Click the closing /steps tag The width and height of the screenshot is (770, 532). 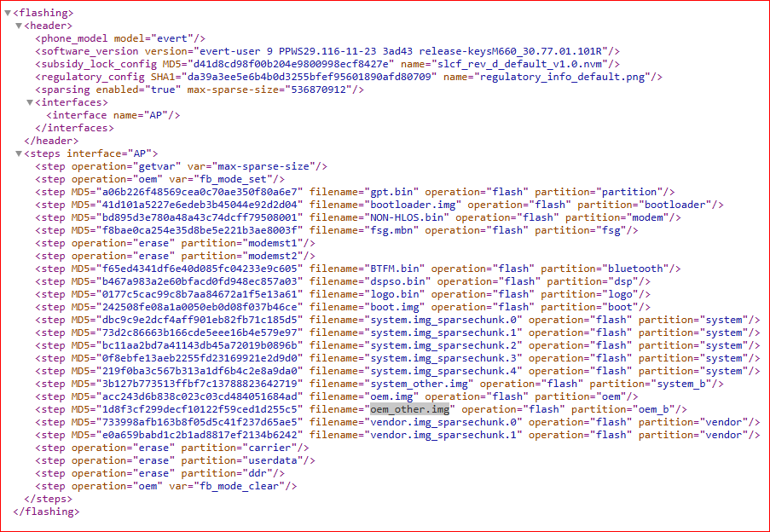tap(48, 498)
